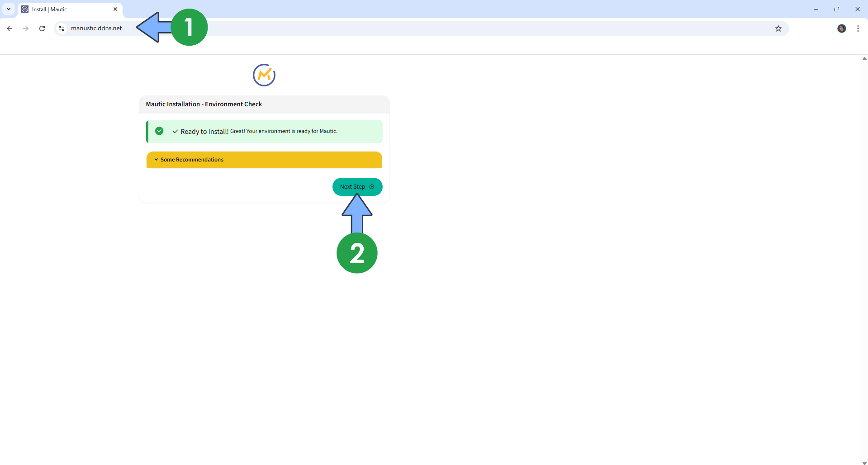Click the green success checkmark icon
The image size is (868, 465).
pyautogui.click(x=159, y=131)
